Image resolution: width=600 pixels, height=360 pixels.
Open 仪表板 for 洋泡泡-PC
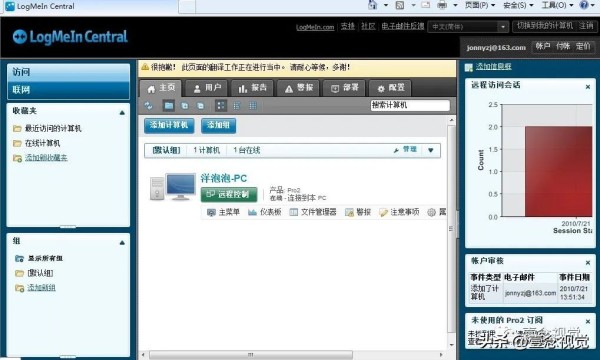(x=265, y=212)
